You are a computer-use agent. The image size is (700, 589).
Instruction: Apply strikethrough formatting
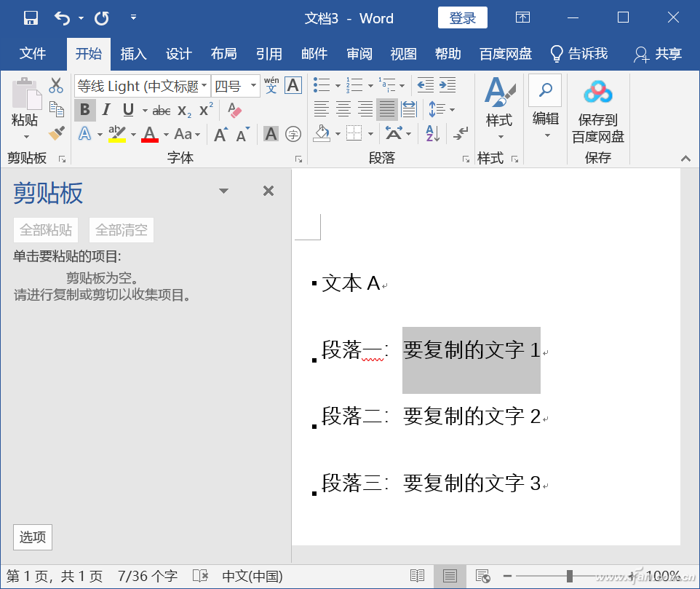click(x=162, y=110)
